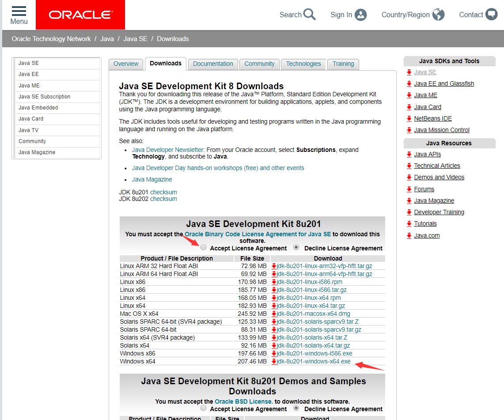Click Oracle Technology Network breadcrumb
Image resolution: width=504 pixels, height=420 pixels.
(51, 39)
